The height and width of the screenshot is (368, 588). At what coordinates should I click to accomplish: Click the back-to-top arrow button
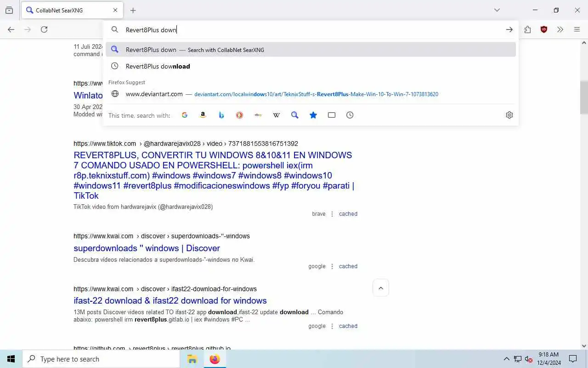tap(381, 288)
